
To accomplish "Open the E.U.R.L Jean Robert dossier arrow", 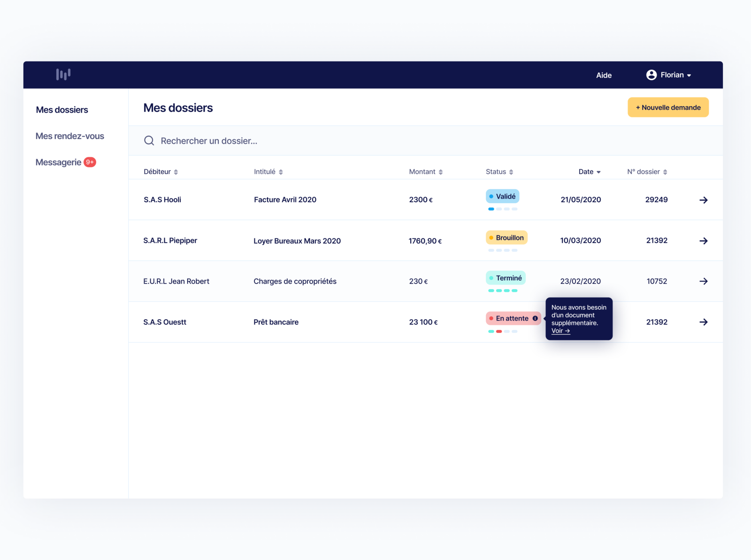I will pos(704,281).
